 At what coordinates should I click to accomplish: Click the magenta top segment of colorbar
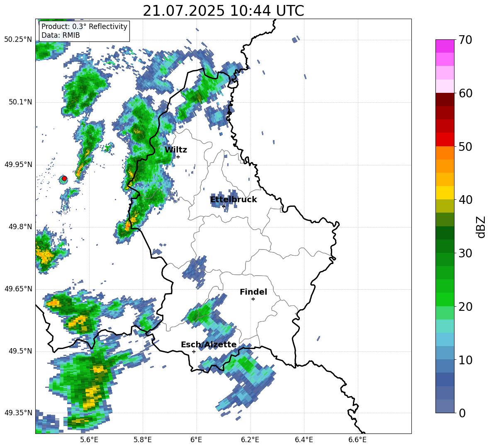click(x=445, y=46)
